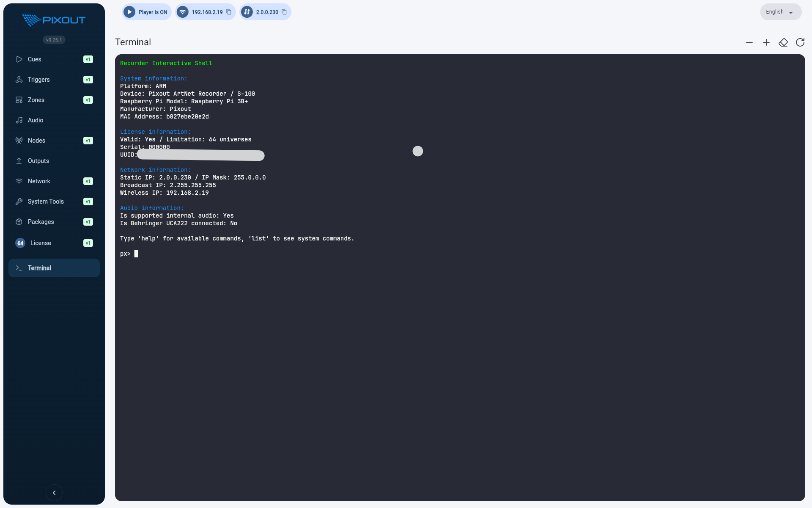
Task: Click the Zones layout icon
Action: 19,100
